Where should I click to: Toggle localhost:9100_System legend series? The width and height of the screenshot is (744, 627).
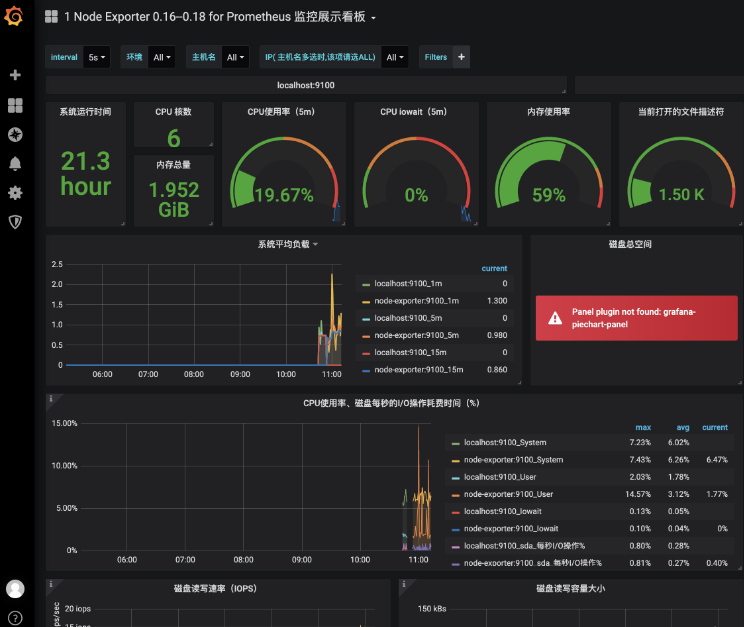click(505, 442)
